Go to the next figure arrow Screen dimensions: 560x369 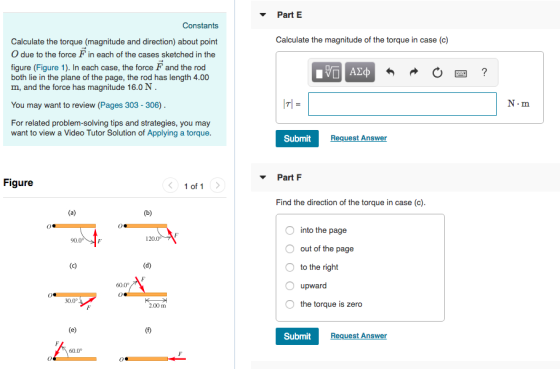pos(218,185)
